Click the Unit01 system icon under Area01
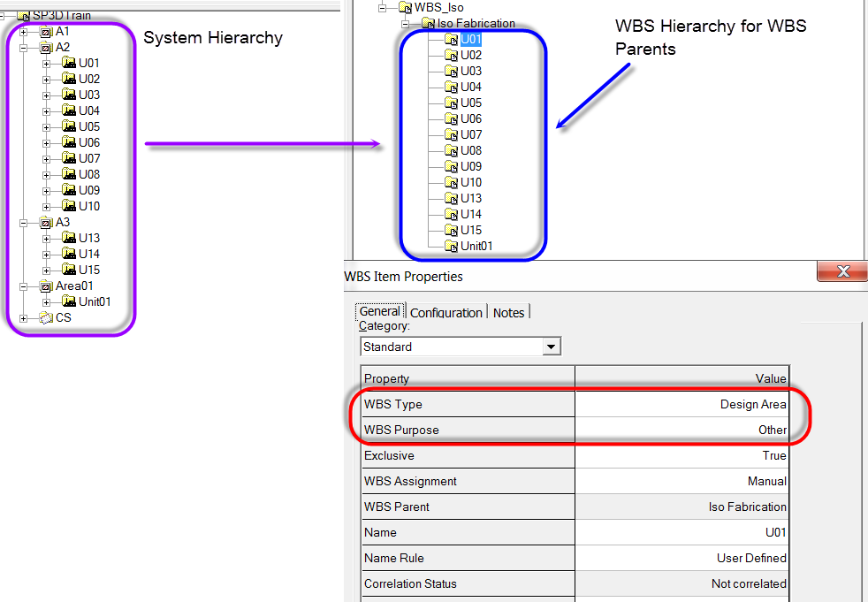 [69, 301]
